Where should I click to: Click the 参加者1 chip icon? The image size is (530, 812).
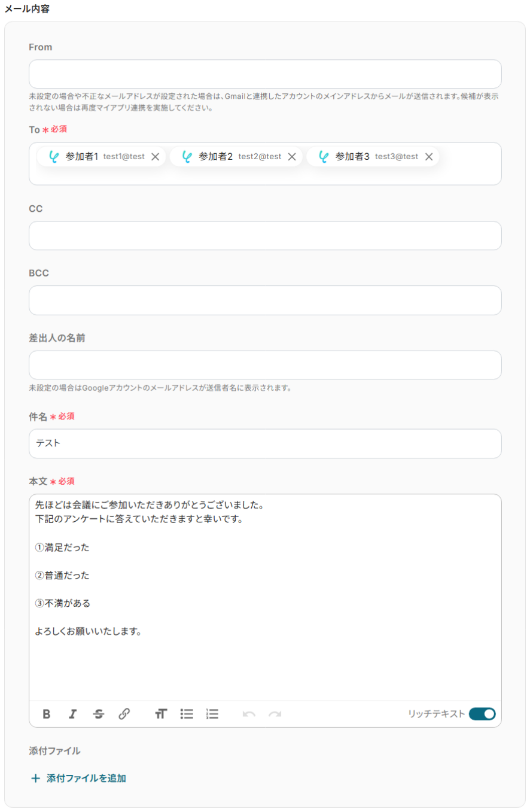53,157
